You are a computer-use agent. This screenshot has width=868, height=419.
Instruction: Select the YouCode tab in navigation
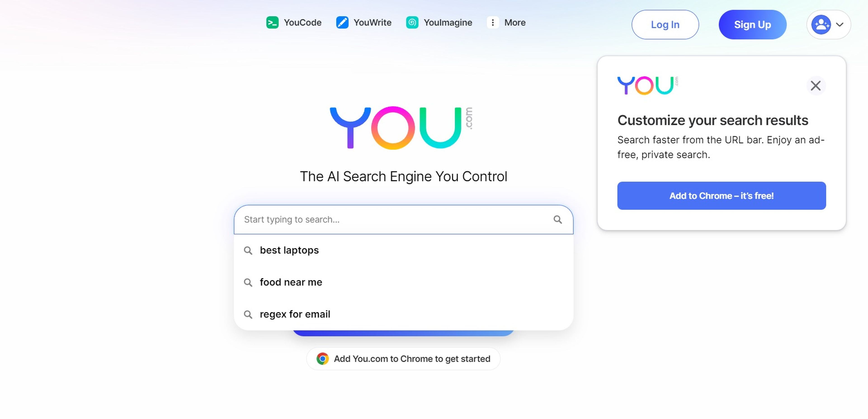coord(293,22)
